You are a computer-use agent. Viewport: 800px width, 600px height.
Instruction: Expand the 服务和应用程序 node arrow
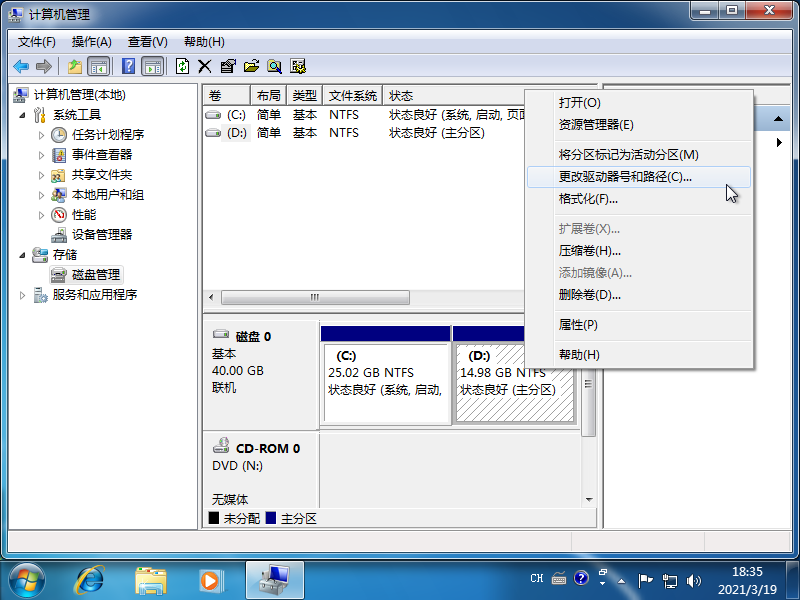[22, 295]
